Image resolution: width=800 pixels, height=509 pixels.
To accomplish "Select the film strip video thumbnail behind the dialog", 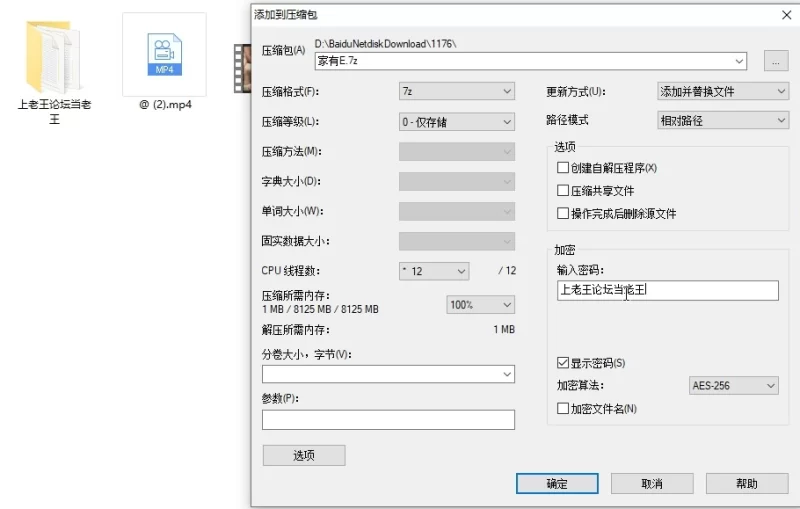I will (x=242, y=68).
